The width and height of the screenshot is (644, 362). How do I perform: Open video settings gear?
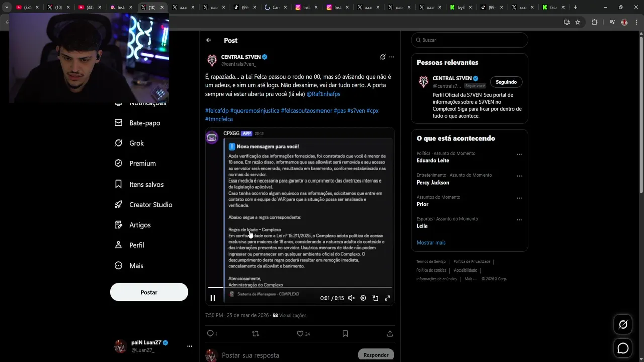pos(363,298)
